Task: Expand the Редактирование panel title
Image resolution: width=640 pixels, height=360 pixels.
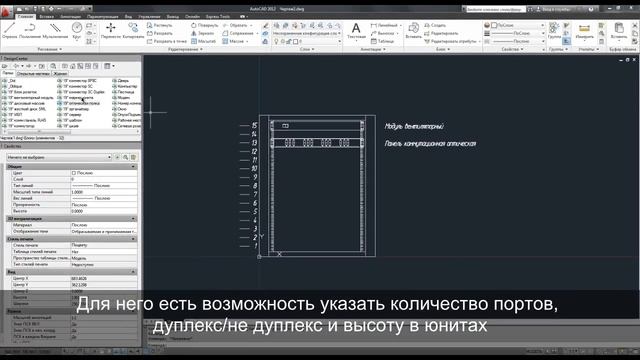Action: point(185,49)
